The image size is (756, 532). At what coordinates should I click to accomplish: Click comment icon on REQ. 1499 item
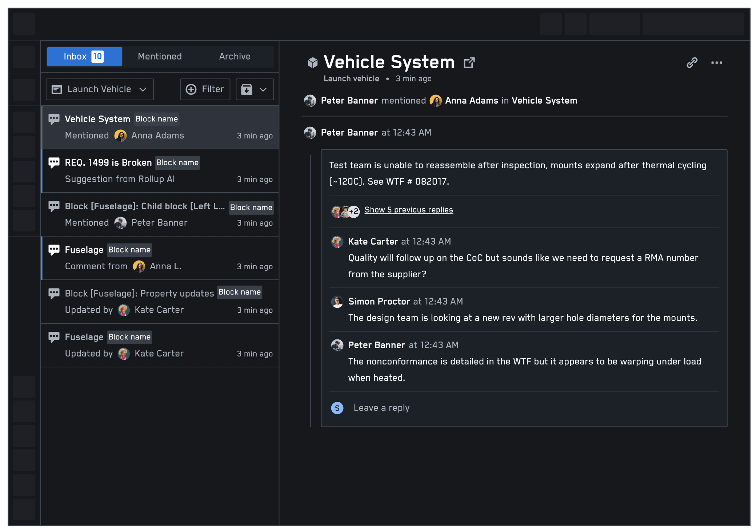click(x=54, y=162)
